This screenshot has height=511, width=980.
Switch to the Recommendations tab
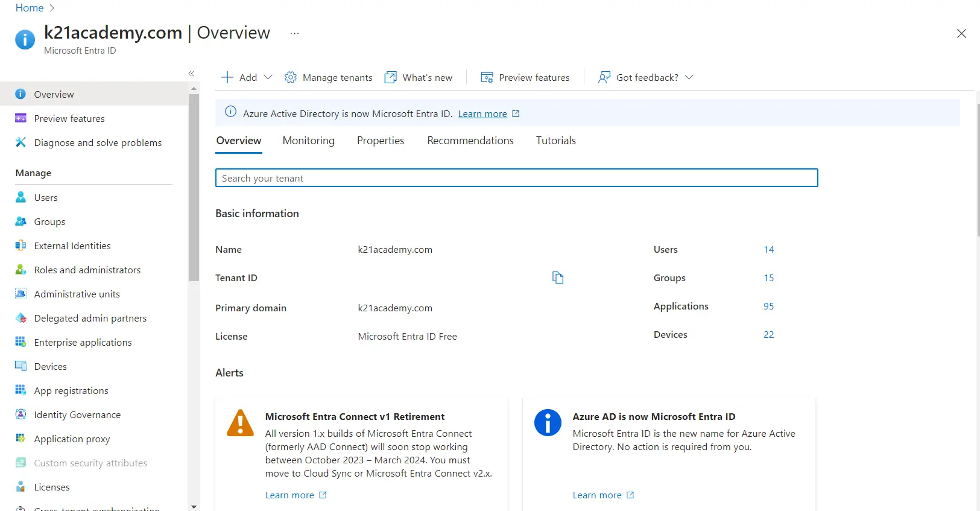tap(470, 141)
